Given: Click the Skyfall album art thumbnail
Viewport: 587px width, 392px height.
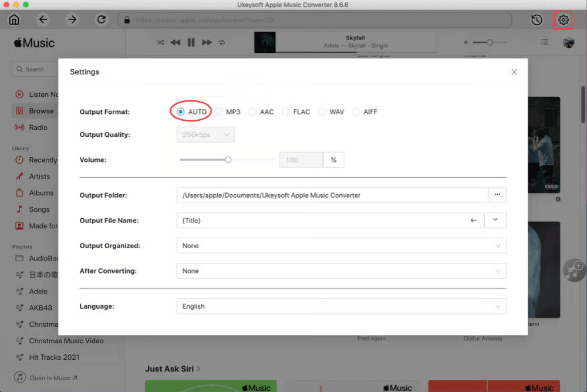Looking at the screenshot, I should [x=265, y=42].
